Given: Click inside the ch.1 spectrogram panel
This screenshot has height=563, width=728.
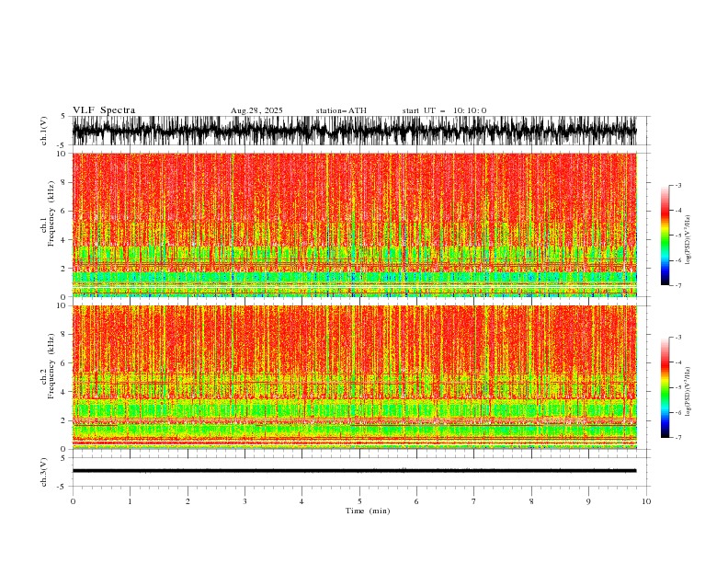Looking at the screenshot, I should pos(354,224).
